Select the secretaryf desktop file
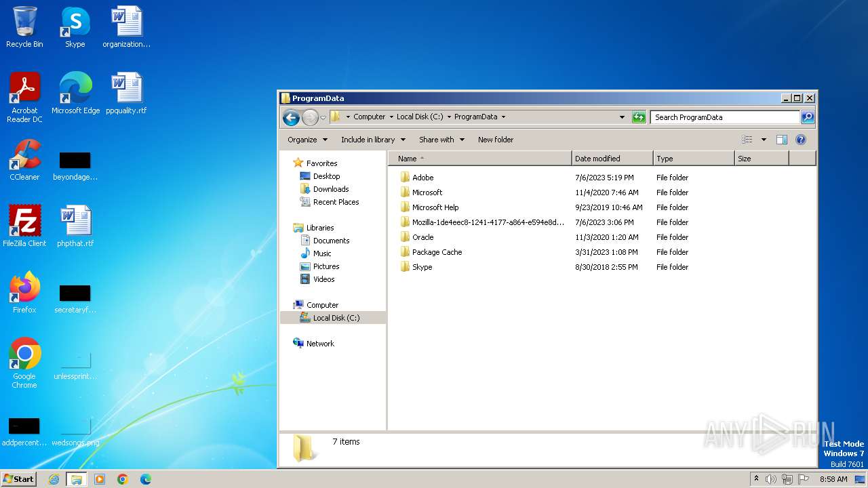Viewport: 868px width, 488px height. pyautogui.click(x=75, y=300)
